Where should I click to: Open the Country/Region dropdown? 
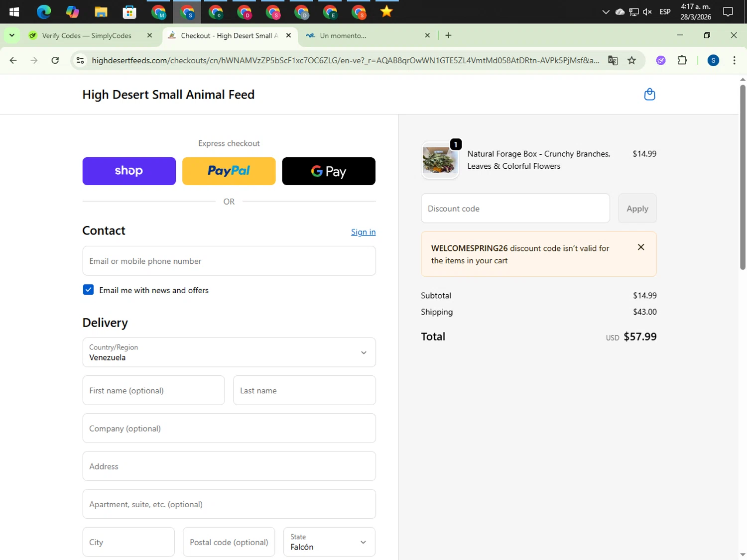coord(229,352)
